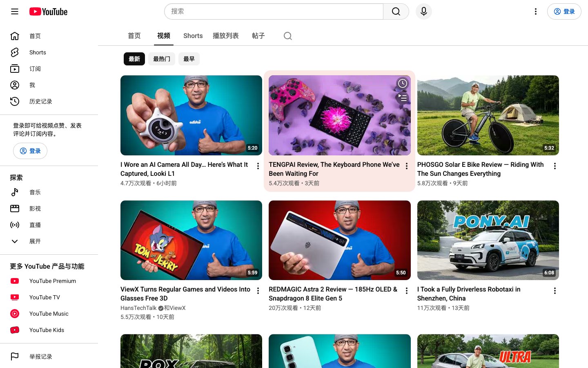Select the 最新 sort chip
The image size is (588, 368).
click(x=134, y=59)
